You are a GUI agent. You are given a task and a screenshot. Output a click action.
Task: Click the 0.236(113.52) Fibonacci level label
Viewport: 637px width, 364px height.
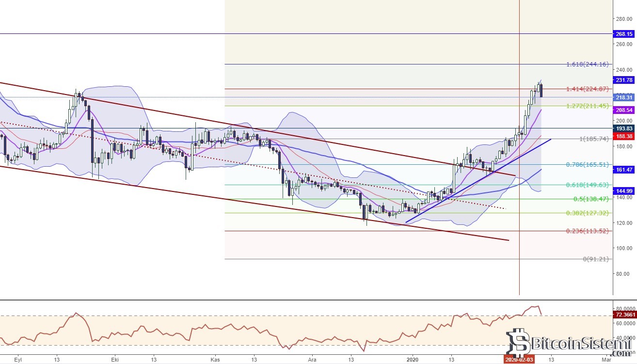coord(587,231)
